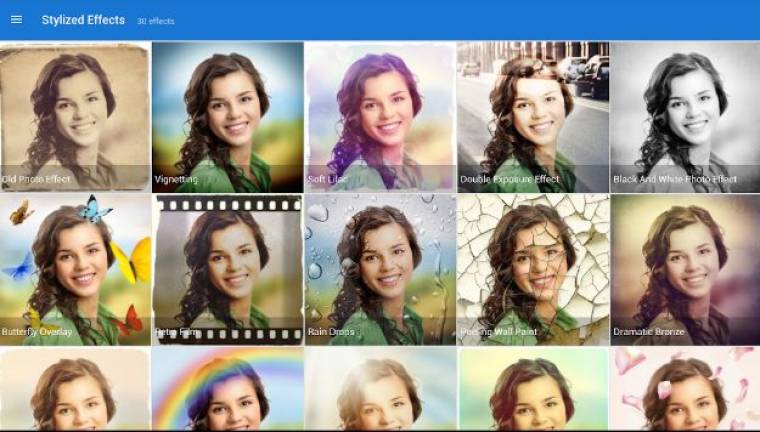Pick the Black And White Photo Effect
Screen dimensions: 760x432
(685, 117)
